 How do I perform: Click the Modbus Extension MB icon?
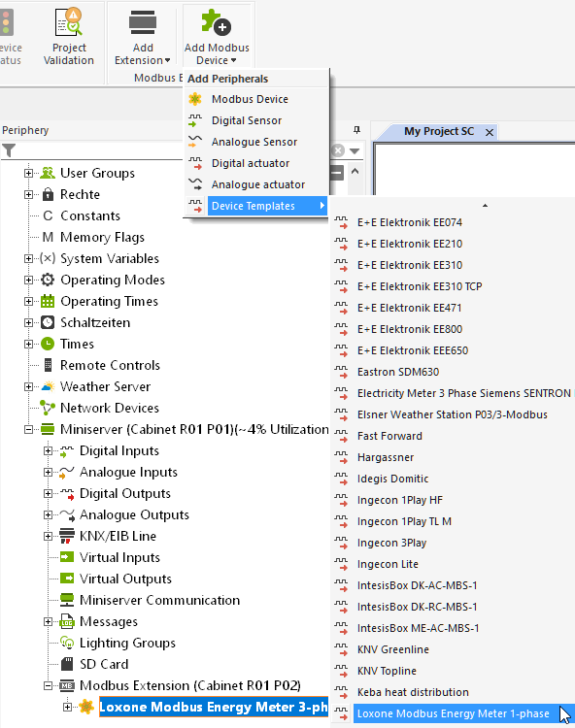tap(67, 685)
